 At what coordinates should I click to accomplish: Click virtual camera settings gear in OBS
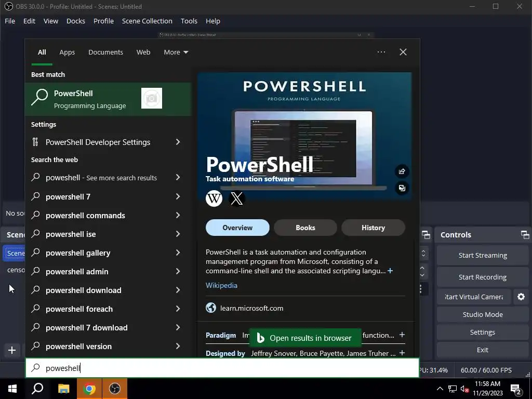(521, 297)
